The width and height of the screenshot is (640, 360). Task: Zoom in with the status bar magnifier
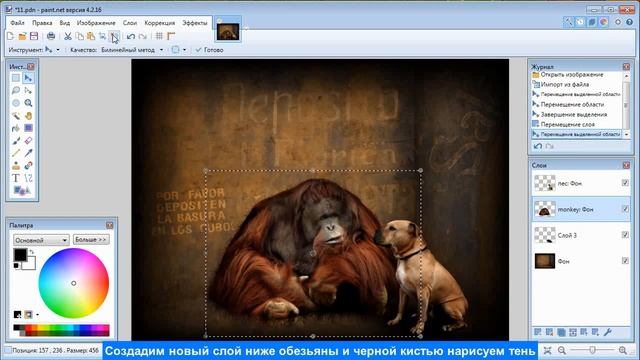[622, 350]
